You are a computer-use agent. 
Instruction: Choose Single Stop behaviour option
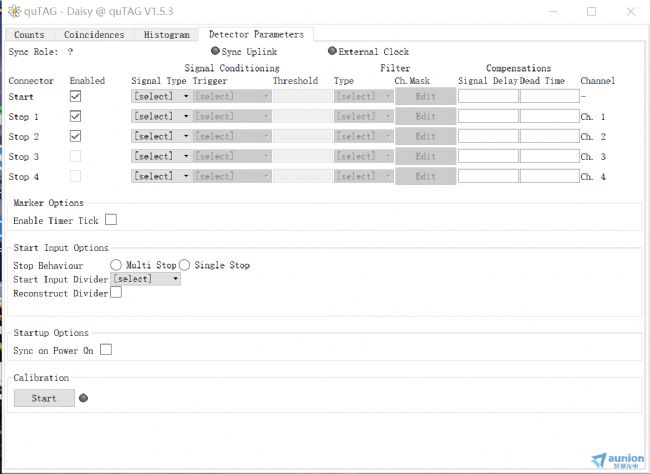pyautogui.click(x=184, y=265)
